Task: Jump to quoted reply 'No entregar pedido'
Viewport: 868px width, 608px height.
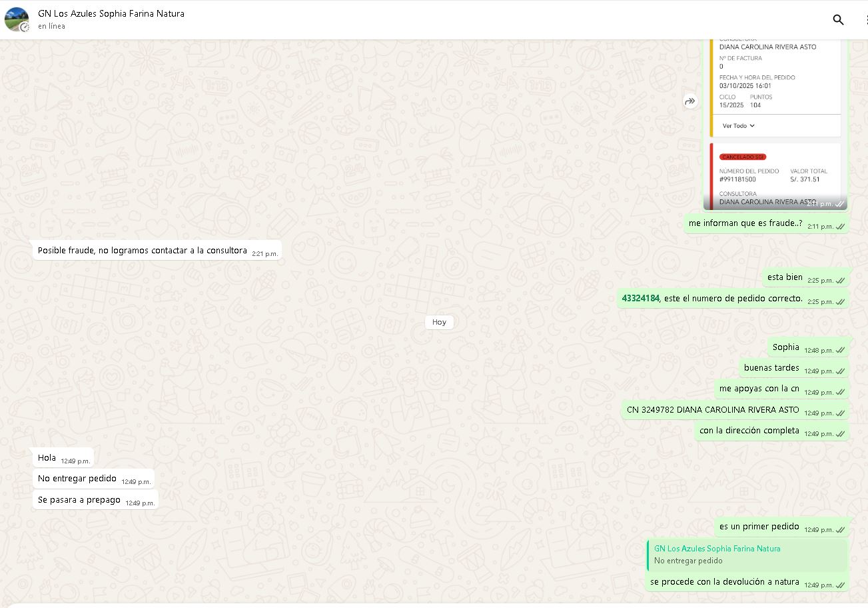Action: coord(748,555)
